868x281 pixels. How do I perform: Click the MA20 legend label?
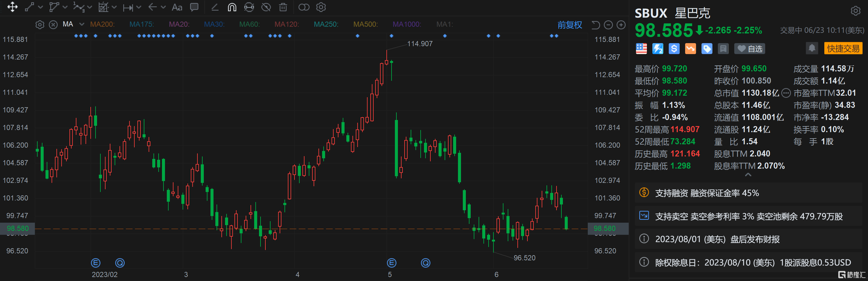point(179,24)
